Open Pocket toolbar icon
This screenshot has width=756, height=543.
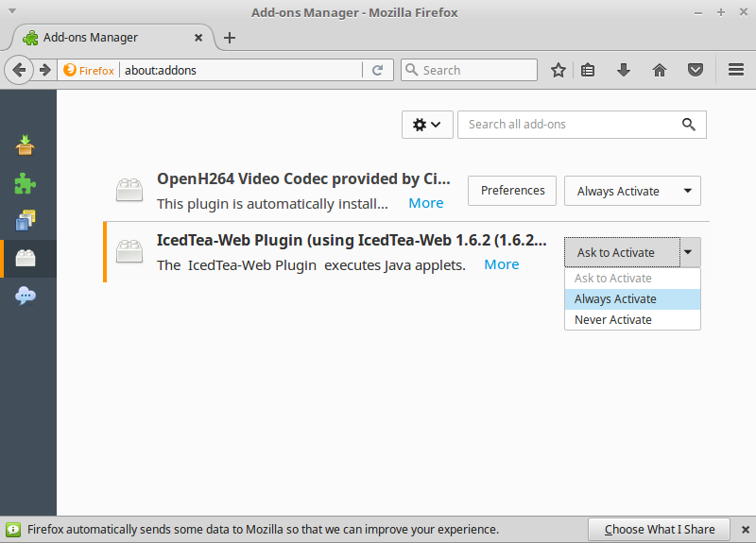coord(695,70)
